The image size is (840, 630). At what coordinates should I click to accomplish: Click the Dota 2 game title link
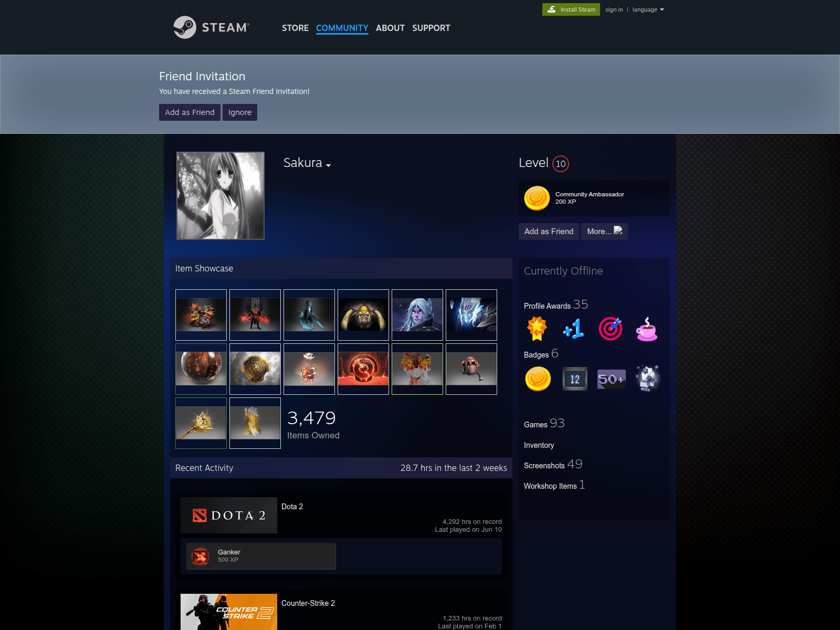point(292,507)
